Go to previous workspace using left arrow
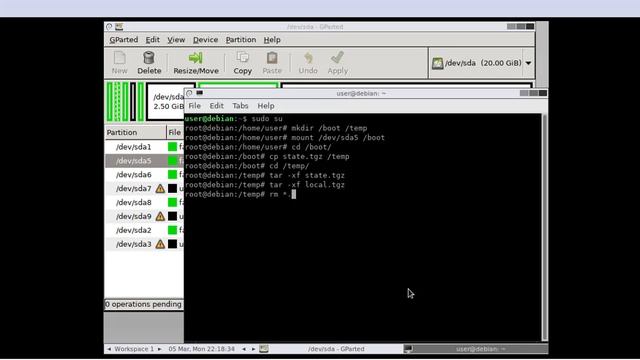Image resolution: width=640 pixels, height=360 pixels. coord(109,349)
